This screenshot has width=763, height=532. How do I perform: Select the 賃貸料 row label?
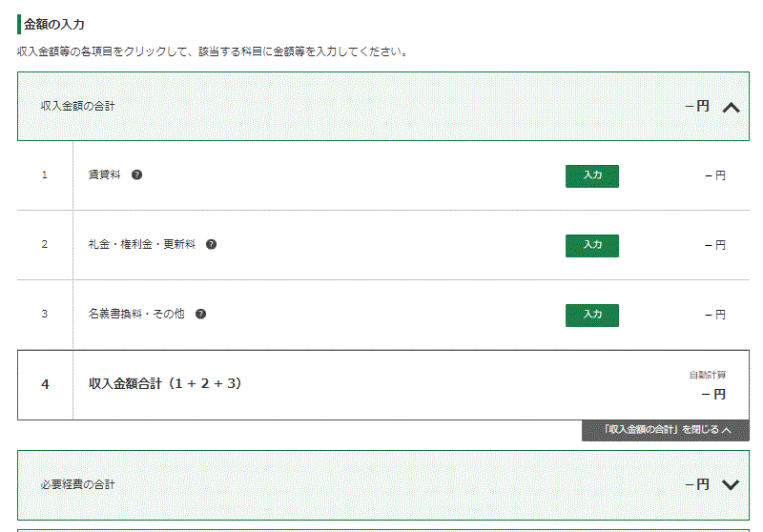pyautogui.click(x=104, y=174)
